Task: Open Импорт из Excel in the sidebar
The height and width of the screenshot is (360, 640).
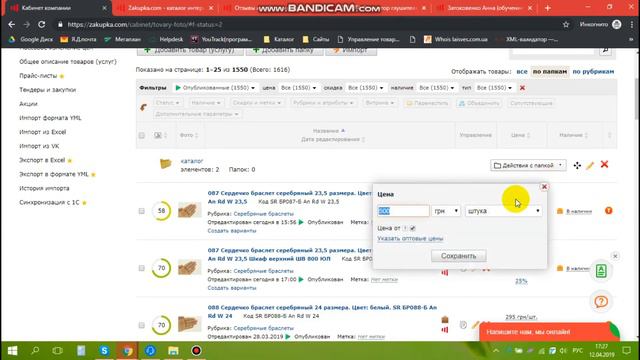Action: coord(42,132)
